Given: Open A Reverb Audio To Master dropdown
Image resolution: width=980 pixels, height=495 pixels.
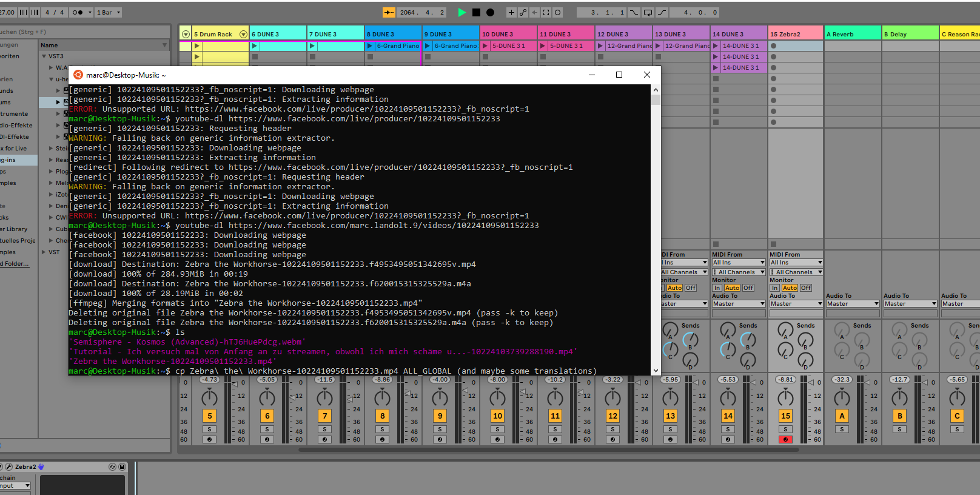Looking at the screenshot, I should (x=852, y=304).
